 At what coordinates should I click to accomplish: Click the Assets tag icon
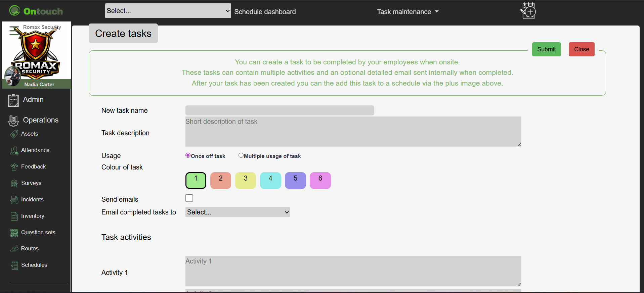click(x=14, y=134)
